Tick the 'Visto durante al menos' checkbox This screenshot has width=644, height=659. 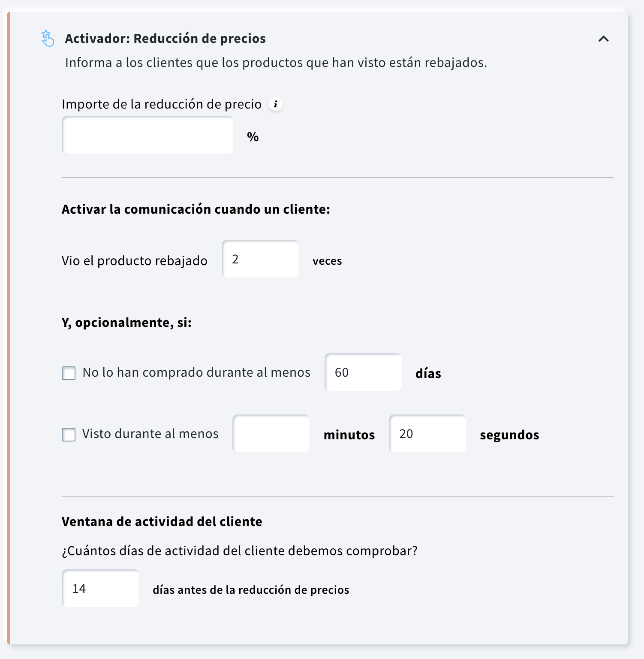[x=69, y=435]
